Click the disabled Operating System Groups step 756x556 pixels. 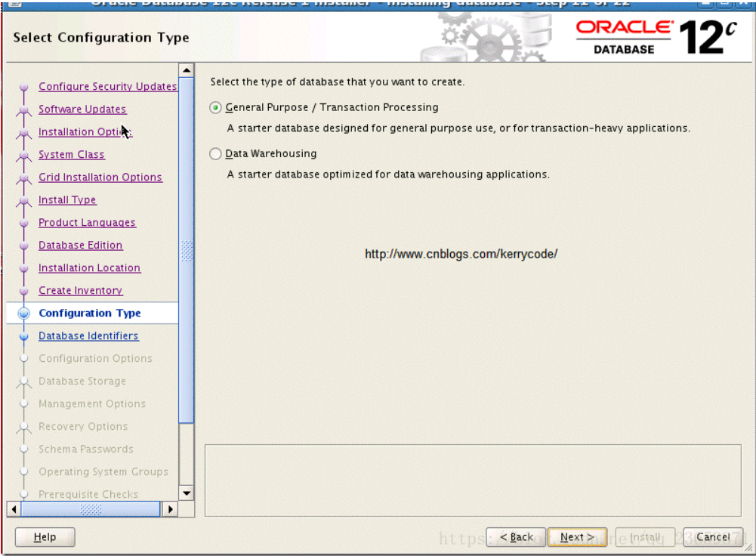tap(103, 471)
